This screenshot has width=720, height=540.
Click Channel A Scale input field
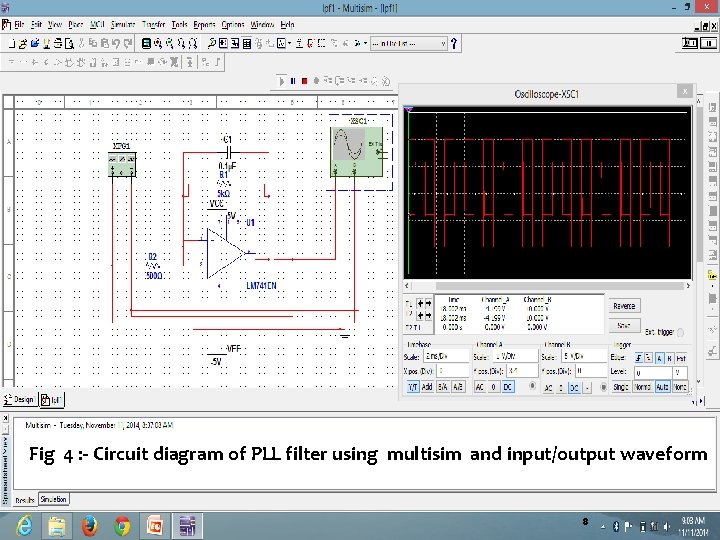[x=514, y=356]
